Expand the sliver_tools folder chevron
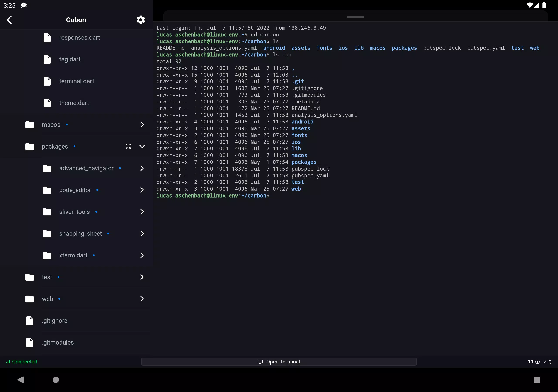This screenshot has width=558, height=392. [142, 212]
